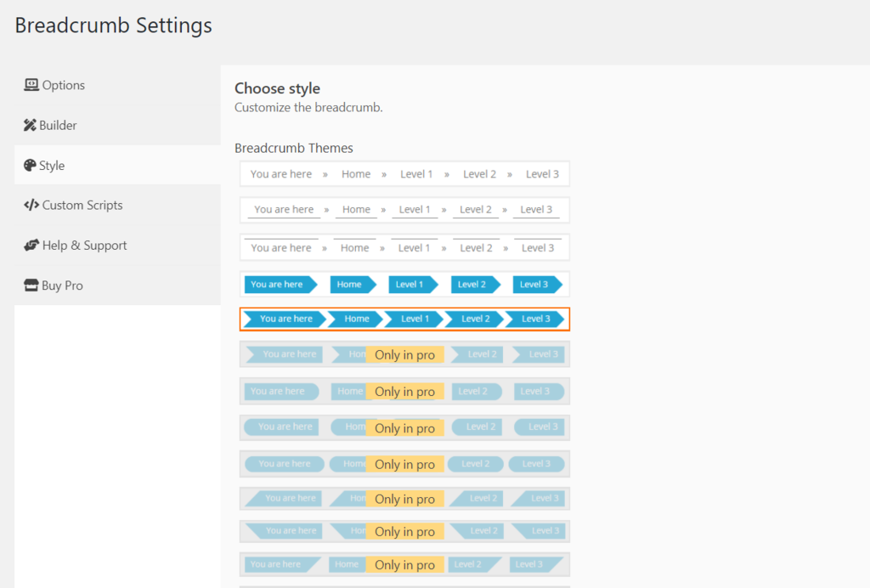Click the last visible pro breadcrumb theme
Viewport: 870px width, 588px height.
click(404, 564)
